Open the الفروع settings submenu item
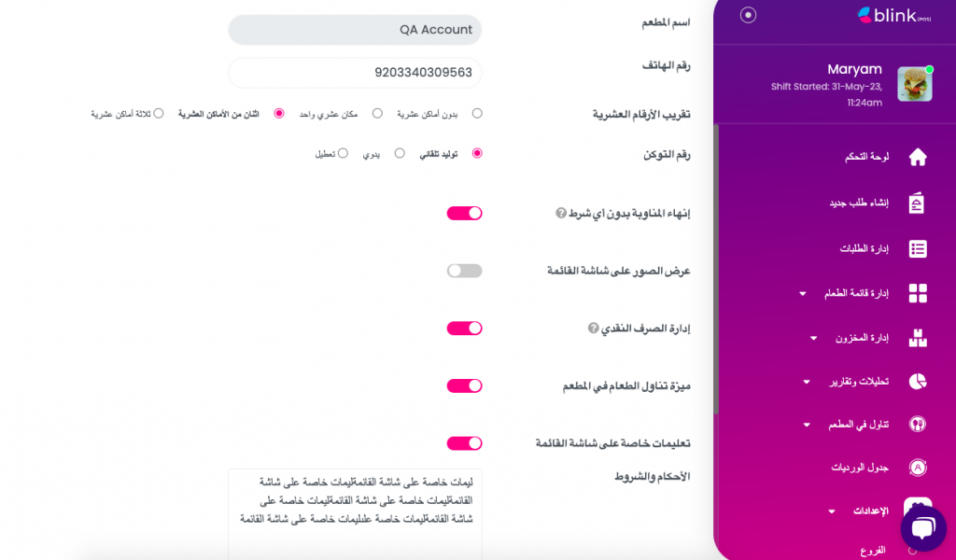 (875, 551)
